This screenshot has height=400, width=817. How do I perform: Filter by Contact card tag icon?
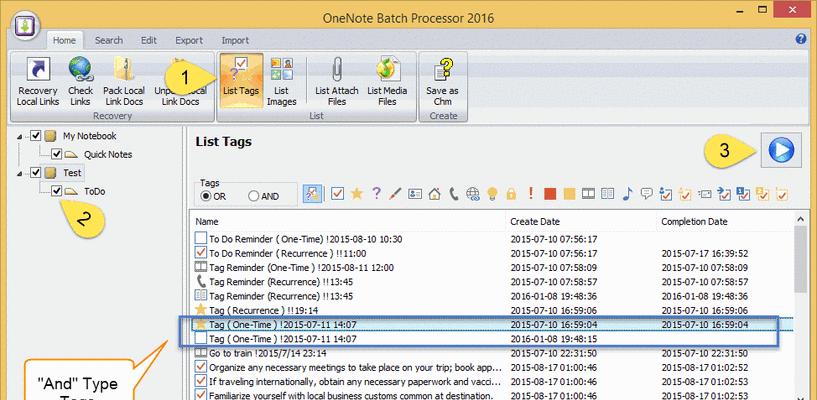point(415,194)
